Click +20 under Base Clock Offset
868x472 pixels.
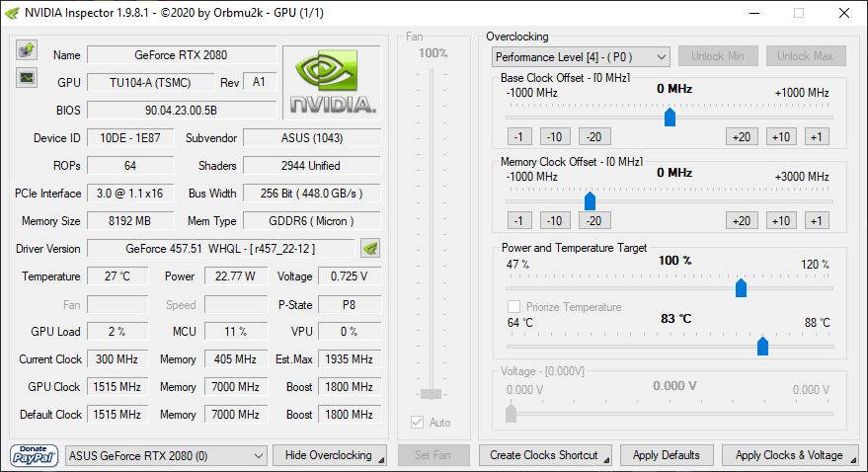tap(742, 136)
